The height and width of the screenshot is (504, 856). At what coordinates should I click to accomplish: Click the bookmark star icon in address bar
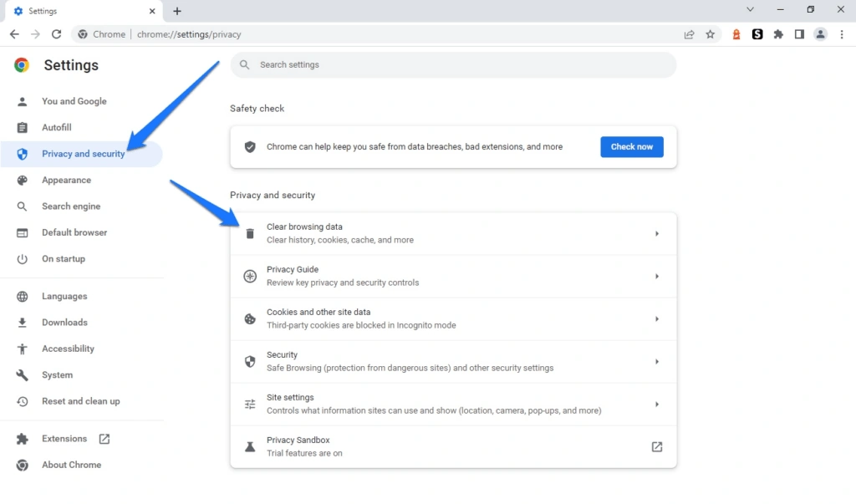[710, 34]
